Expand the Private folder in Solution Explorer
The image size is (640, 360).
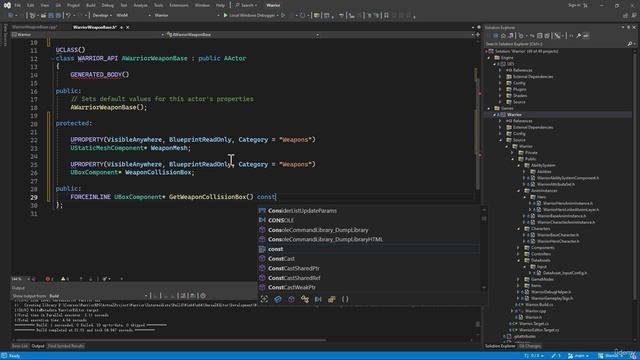pyautogui.click(x=513, y=153)
